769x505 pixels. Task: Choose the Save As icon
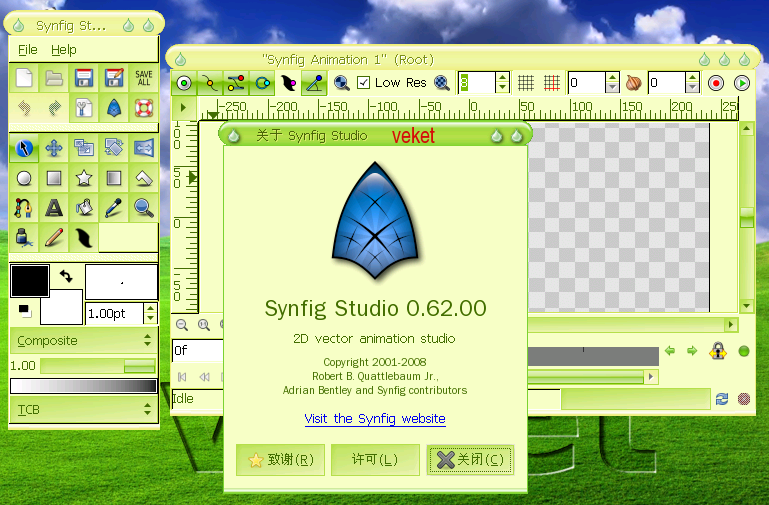coord(114,78)
